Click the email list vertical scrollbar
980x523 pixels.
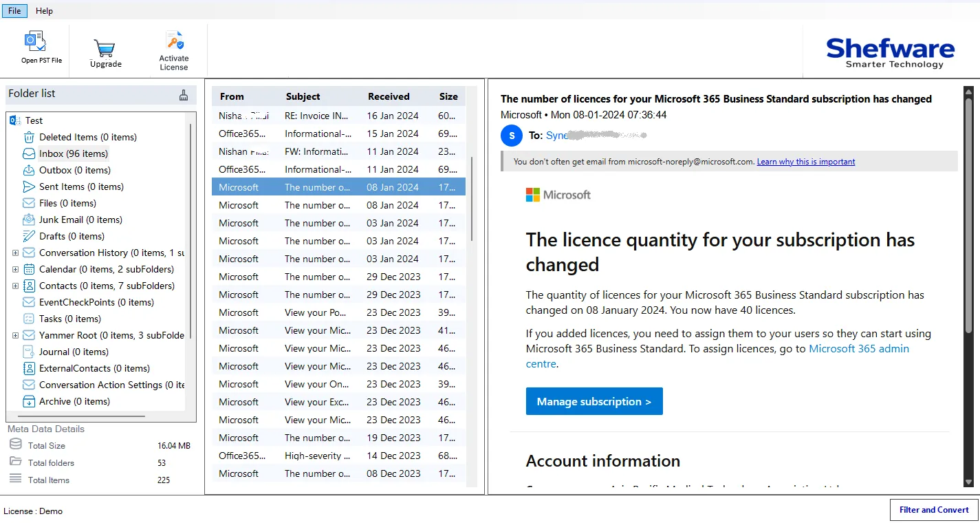(471, 199)
